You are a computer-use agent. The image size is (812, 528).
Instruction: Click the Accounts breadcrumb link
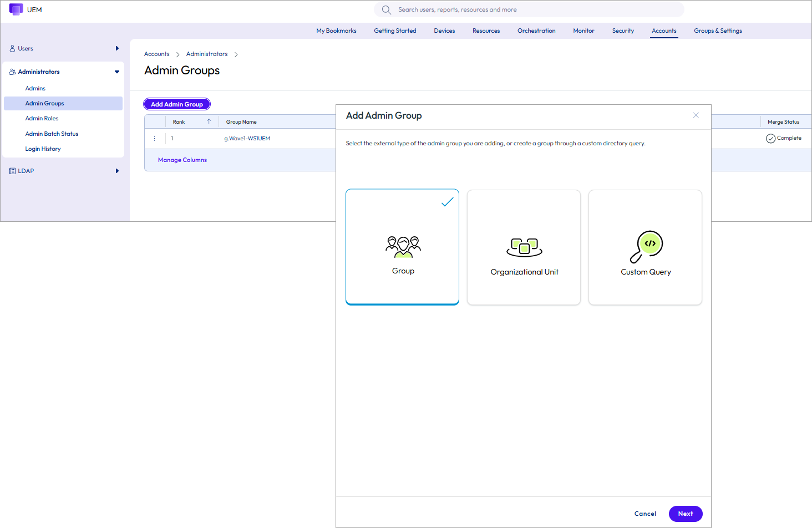coord(157,54)
